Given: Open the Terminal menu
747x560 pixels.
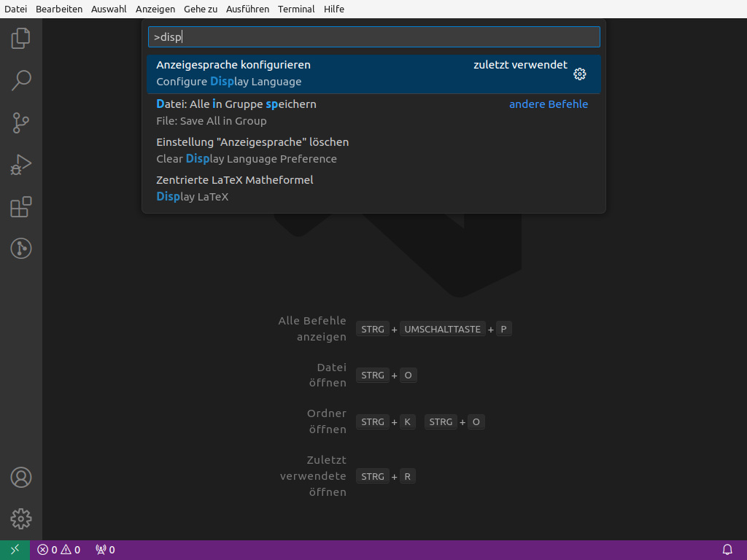Looking at the screenshot, I should (x=296, y=9).
